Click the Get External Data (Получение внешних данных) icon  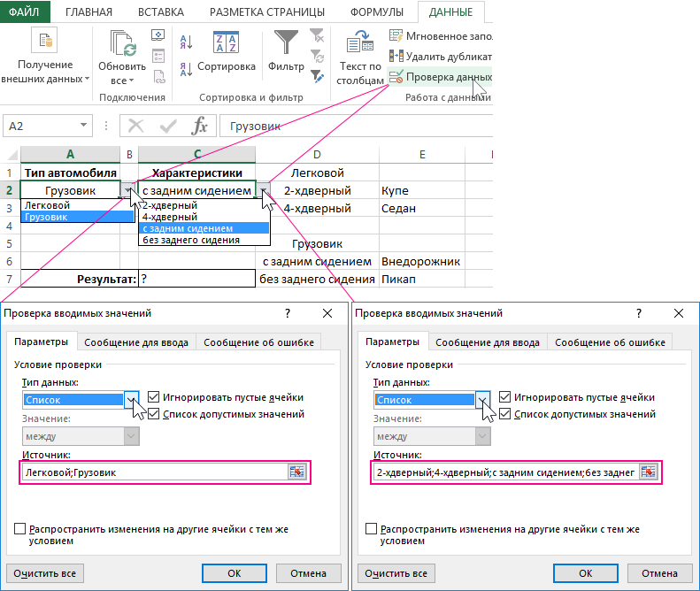44,42
